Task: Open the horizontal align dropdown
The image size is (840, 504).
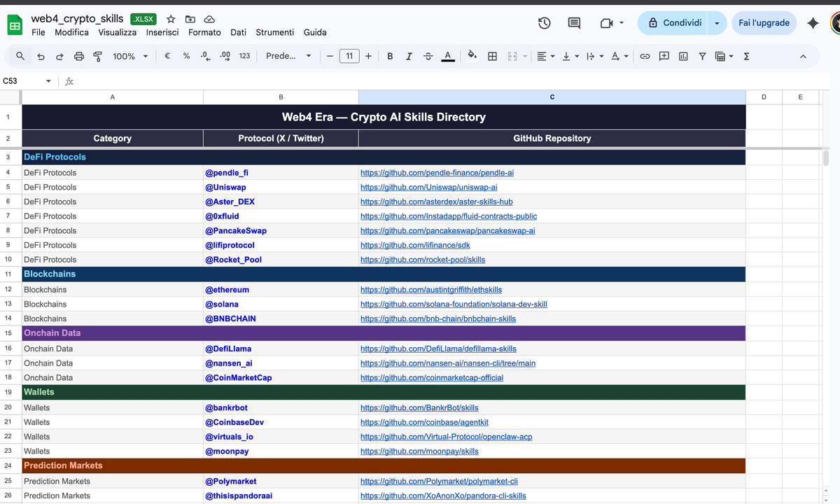Action: click(x=545, y=56)
